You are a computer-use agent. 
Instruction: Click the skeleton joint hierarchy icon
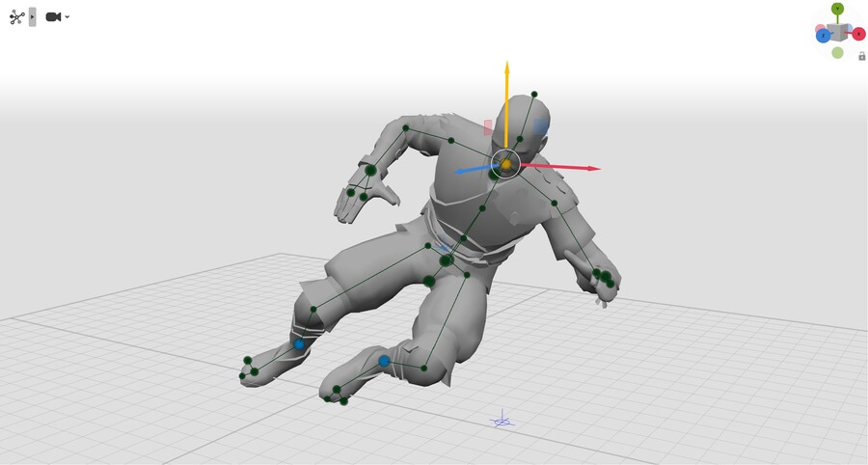16,17
